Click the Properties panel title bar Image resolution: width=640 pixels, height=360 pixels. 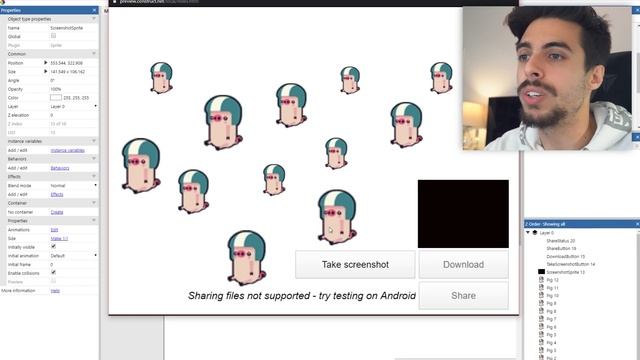[49, 10]
